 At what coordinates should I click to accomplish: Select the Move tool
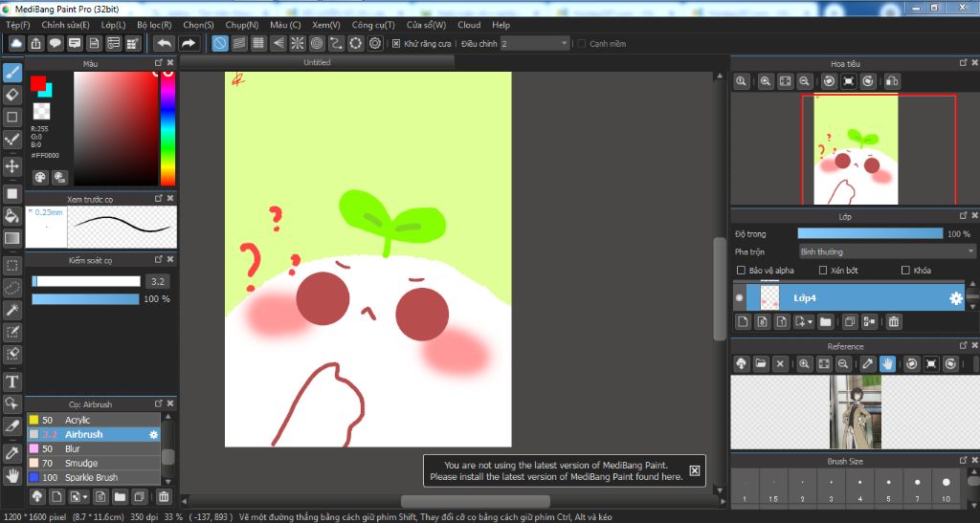coord(12,166)
